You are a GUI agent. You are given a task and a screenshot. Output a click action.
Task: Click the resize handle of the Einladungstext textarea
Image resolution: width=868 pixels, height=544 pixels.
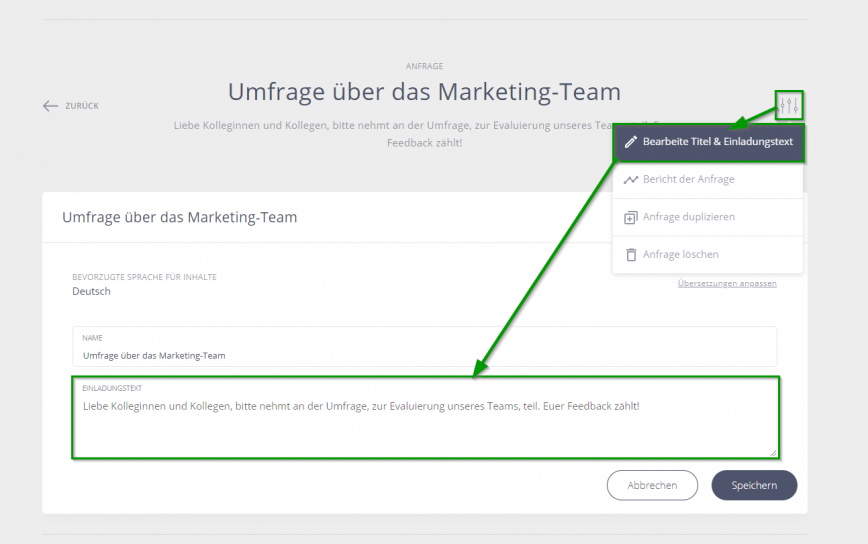pyautogui.click(x=773, y=453)
